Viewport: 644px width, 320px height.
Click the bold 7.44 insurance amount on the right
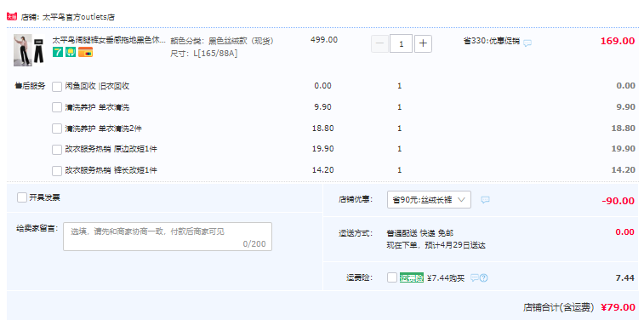[x=625, y=278]
